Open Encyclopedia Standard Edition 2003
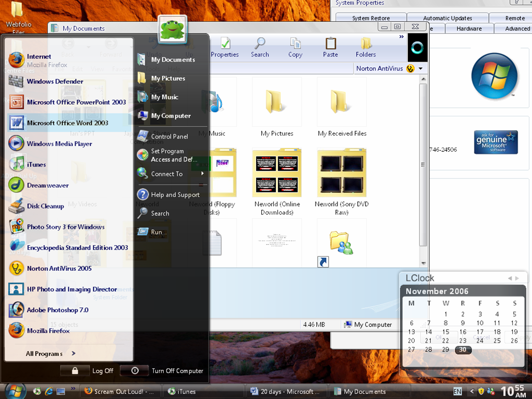This screenshot has width=532, height=399. click(68, 248)
